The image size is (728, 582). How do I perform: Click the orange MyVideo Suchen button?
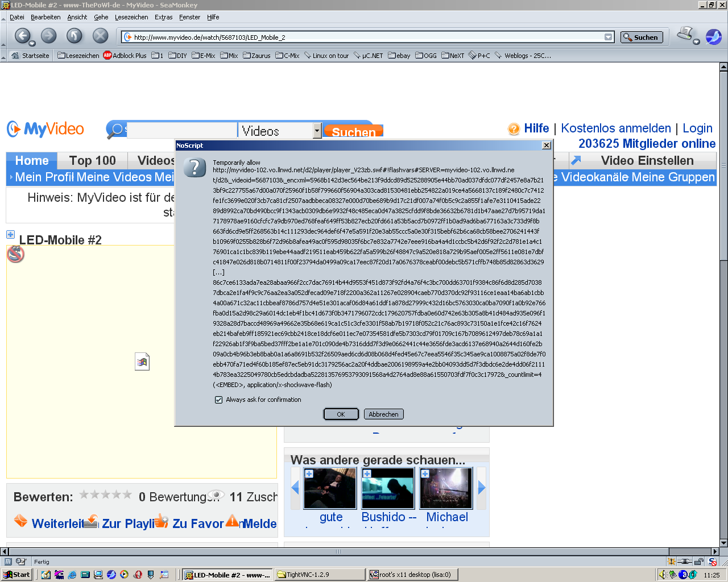click(353, 132)
